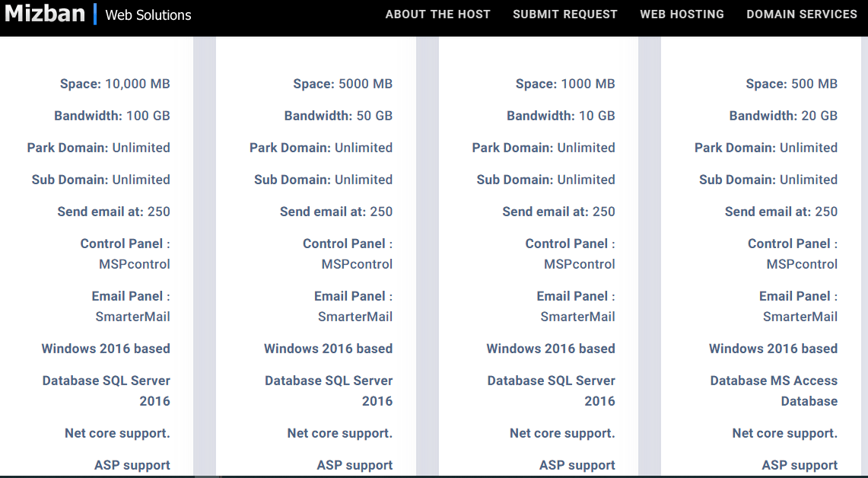Click Send email at: 250 in 500 MB plan
Image resolution: width=868 pixels, height=478 pixels.
tap(781, 212)
